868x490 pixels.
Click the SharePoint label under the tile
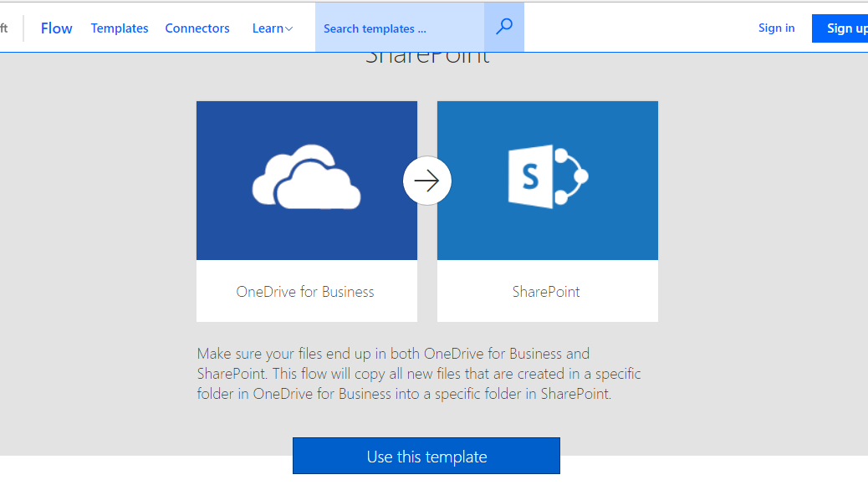[x=547, y=291]
